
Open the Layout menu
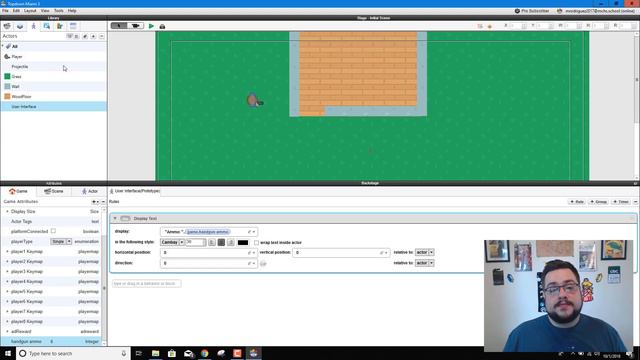(30, 11)
